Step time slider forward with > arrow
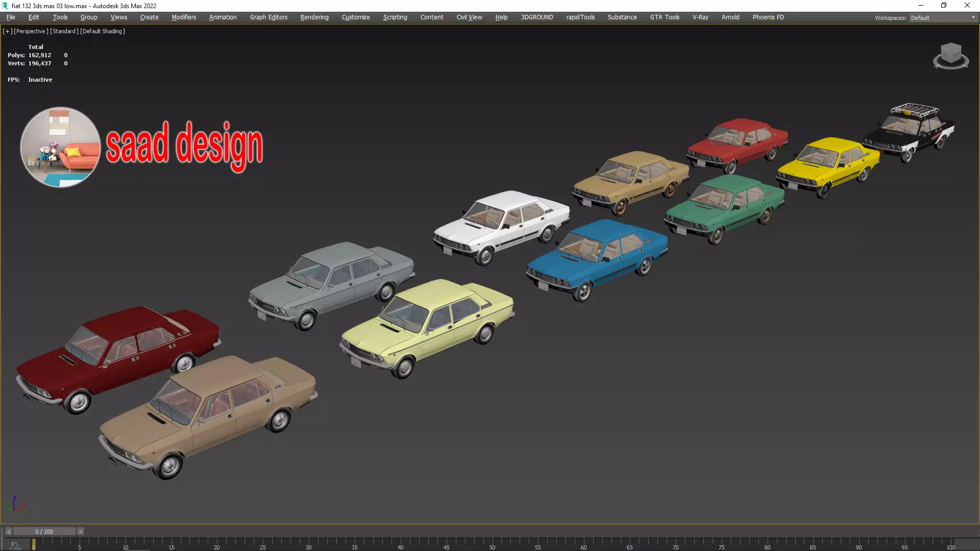 (80, 531)
